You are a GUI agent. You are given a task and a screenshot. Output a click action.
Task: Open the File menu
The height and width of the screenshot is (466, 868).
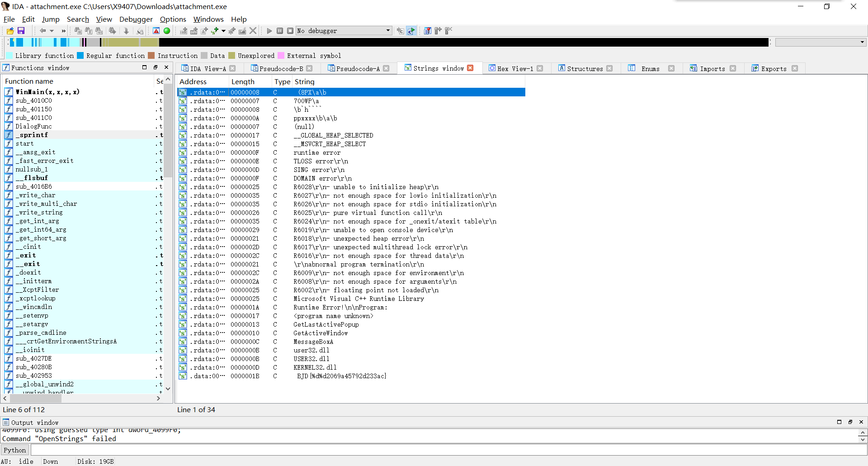click(x=9, y=19)
